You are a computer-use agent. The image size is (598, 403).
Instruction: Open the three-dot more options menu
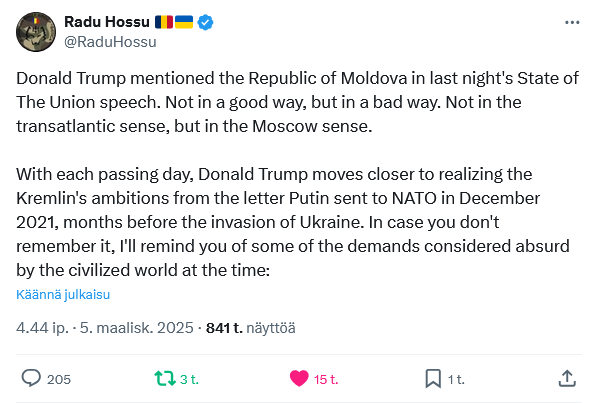pos(572,23)
